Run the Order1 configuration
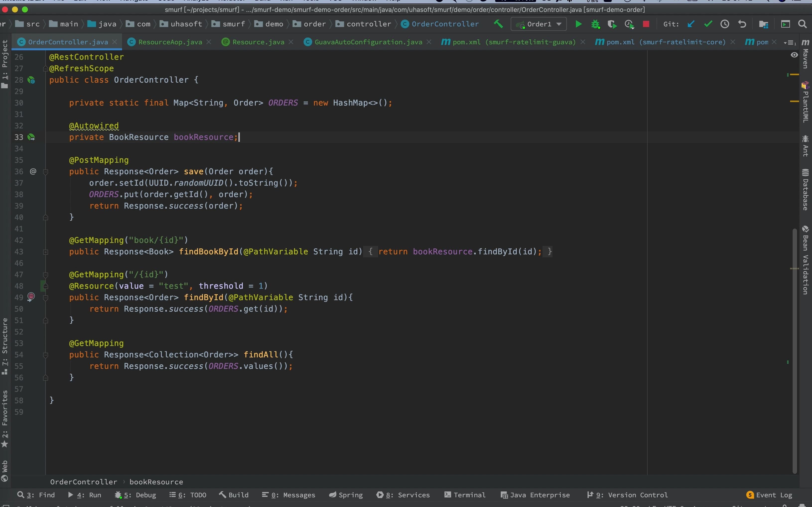The width and height of the screenshot is (812, 507). (x=578, y=24)
